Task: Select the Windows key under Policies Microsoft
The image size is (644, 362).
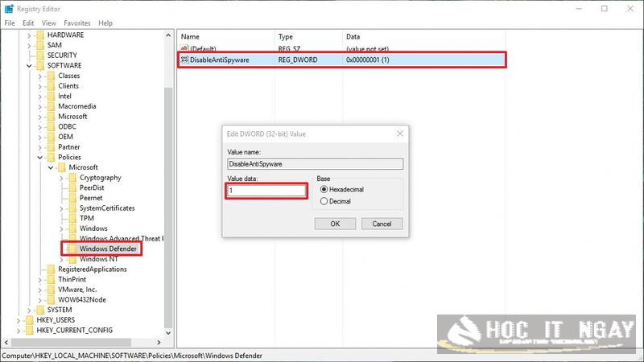Action: click(x=93, y=228)
